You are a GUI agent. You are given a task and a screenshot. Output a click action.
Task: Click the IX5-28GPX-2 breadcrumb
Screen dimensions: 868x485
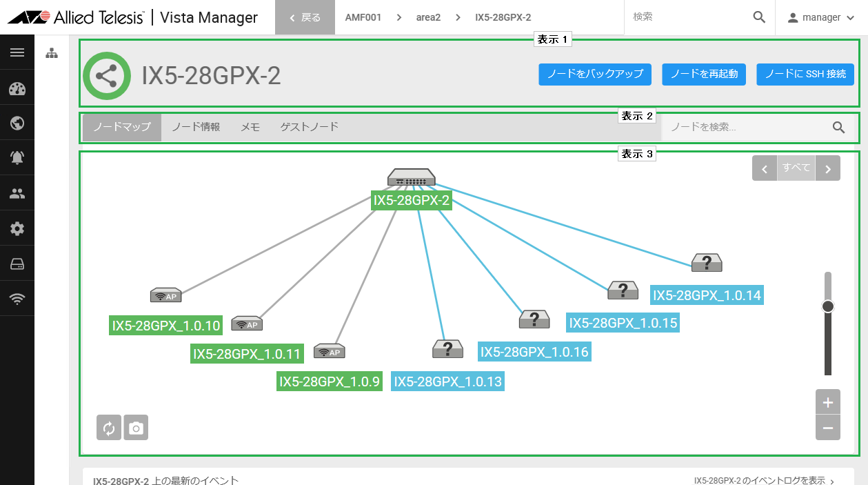[503, 17]
